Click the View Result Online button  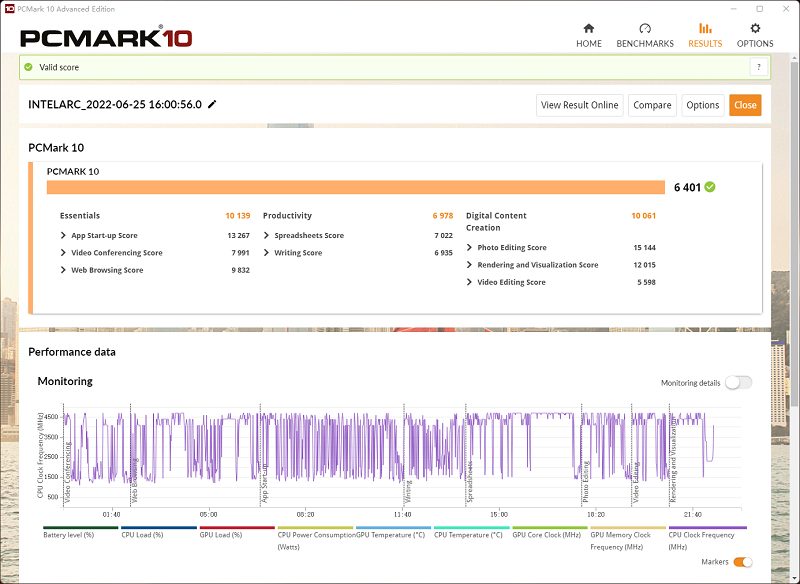point(579,105)
